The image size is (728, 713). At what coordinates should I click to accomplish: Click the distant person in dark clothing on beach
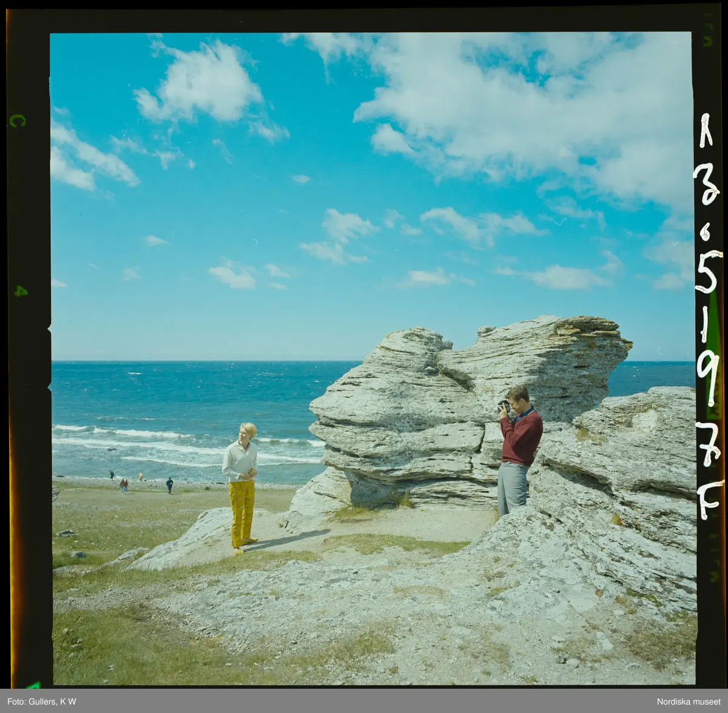click(169, 484)
